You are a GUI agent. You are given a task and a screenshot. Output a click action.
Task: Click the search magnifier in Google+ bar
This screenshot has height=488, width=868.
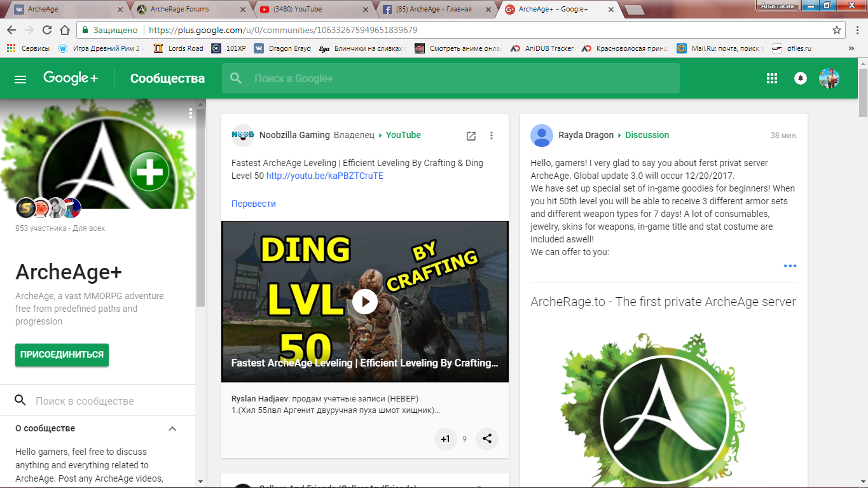point(236,78)
